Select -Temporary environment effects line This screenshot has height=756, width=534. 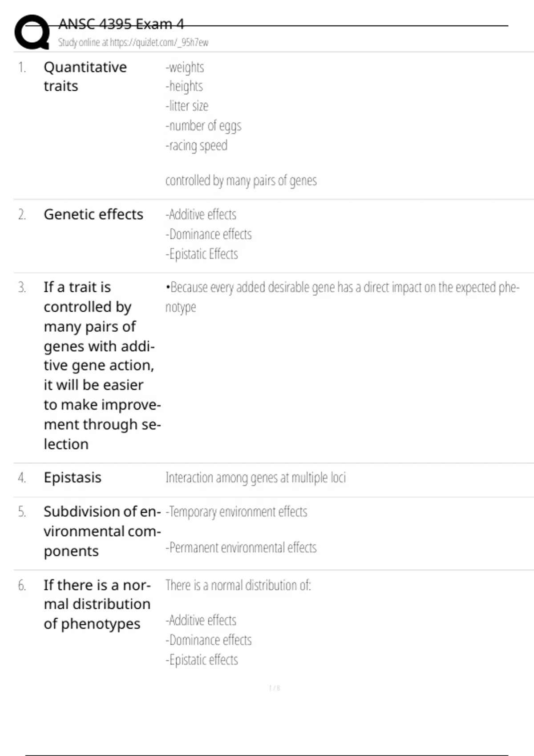[236, 512]
